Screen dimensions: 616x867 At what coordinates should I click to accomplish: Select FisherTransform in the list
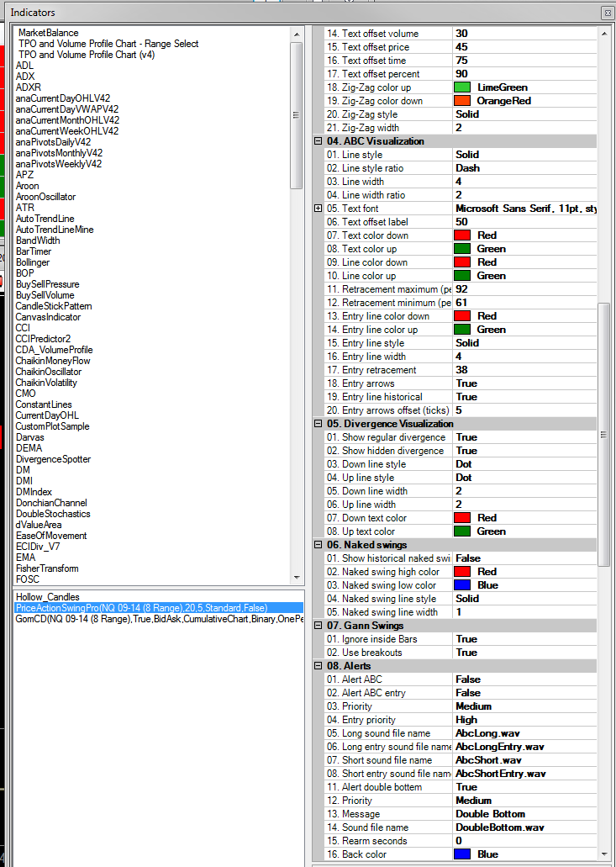pyautogui.click(x=47, y=568)
